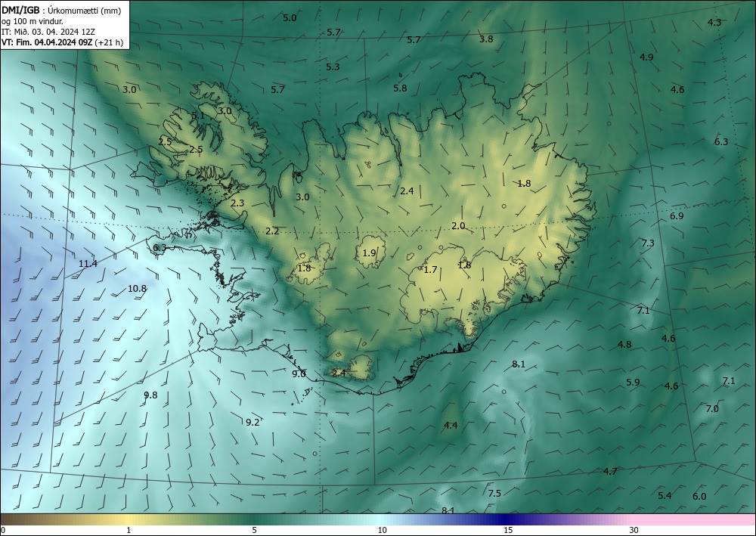
Task: Click the 9.0 value on the south coast
Action: (x=299, y=373)
